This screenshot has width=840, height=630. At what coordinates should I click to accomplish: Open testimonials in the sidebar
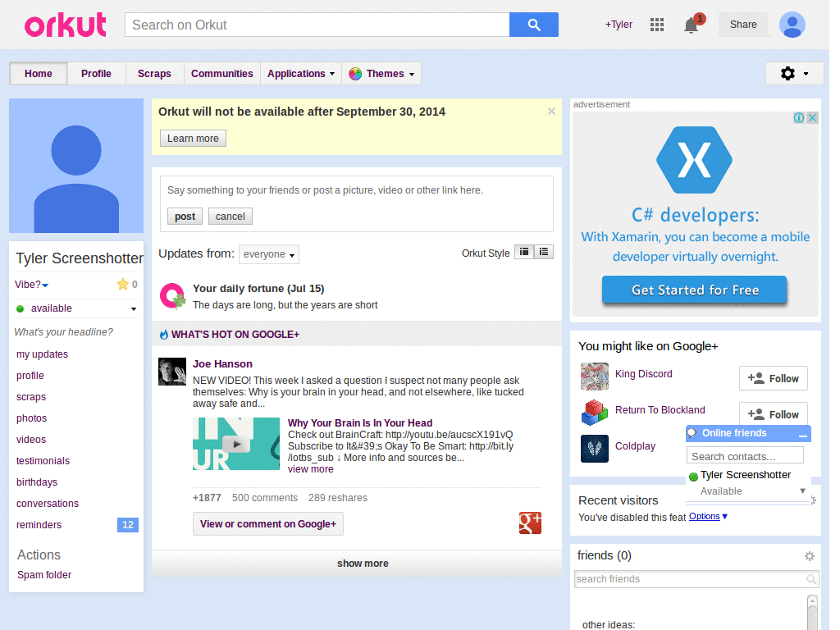43,461
